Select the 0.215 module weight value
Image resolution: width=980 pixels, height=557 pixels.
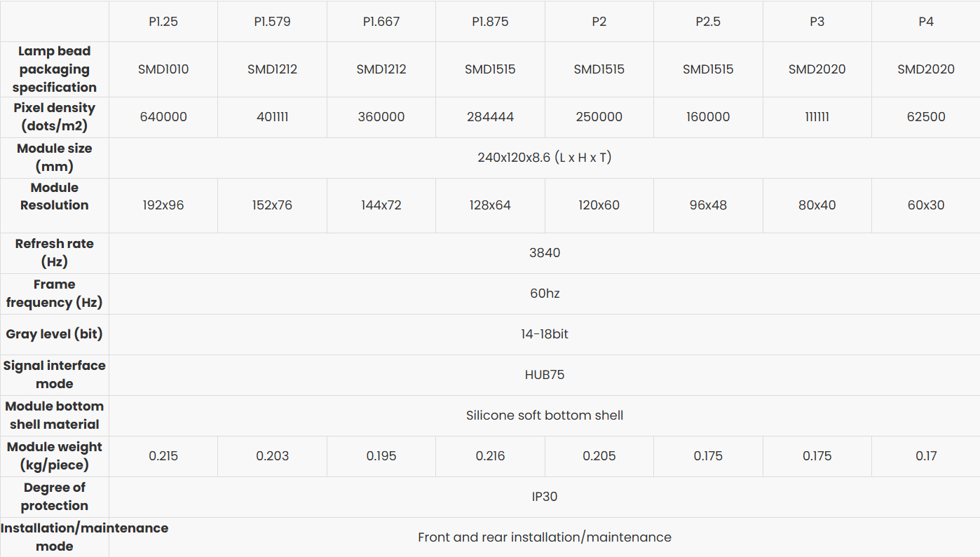pyautogui.click(x=163, y=456)
